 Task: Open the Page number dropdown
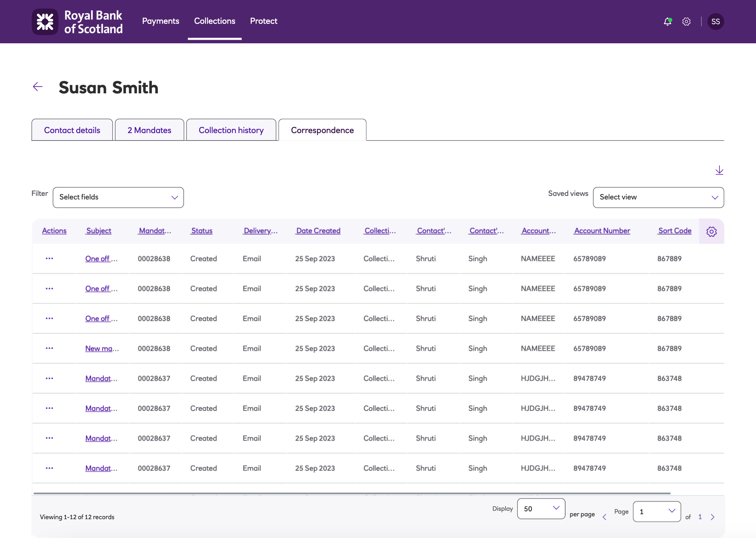pyautogui.click(x=657, y=511)
